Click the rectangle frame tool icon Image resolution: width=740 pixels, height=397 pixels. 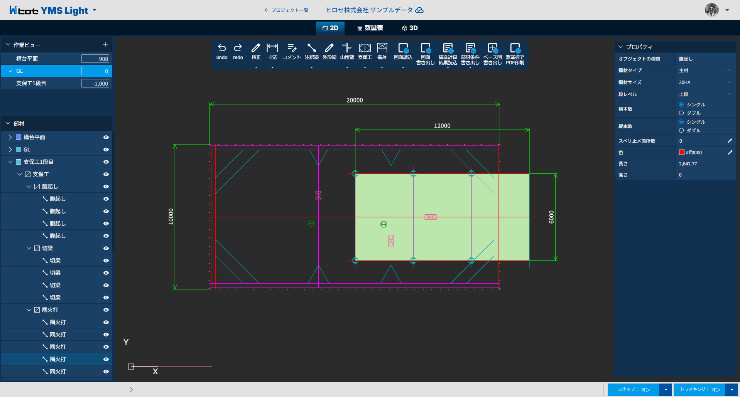(364, 48)
